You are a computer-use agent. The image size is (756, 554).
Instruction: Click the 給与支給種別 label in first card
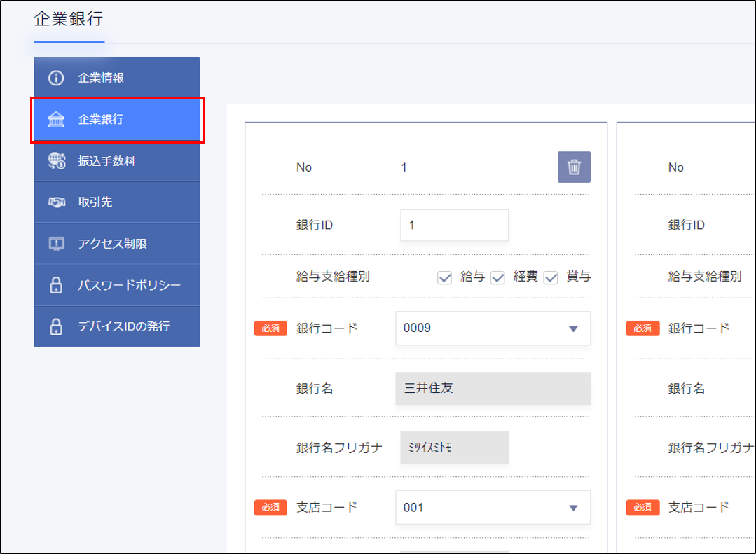pyautogui.click(x=334, y=277)
